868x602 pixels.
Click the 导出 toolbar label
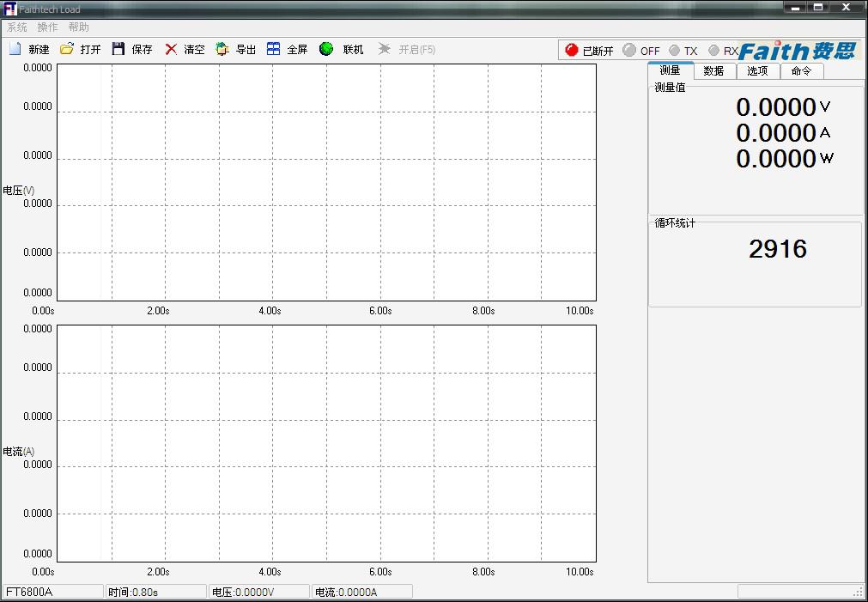point(246,50)
